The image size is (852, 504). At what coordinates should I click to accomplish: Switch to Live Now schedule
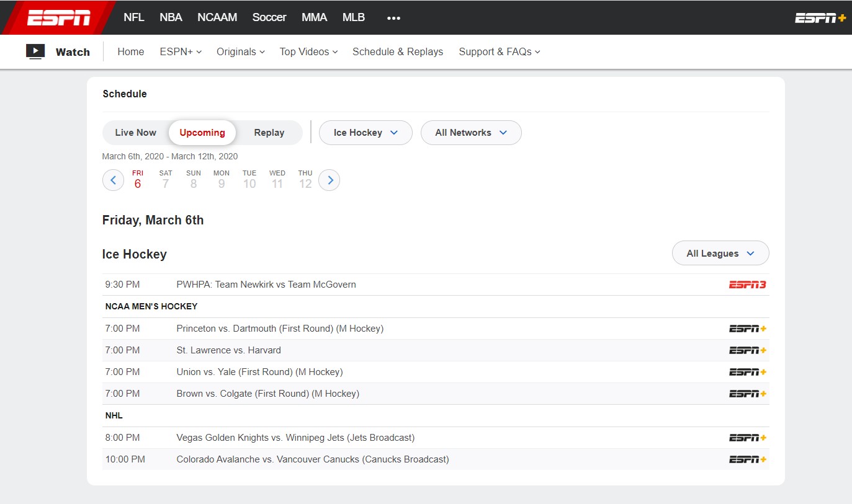point(135,133)
